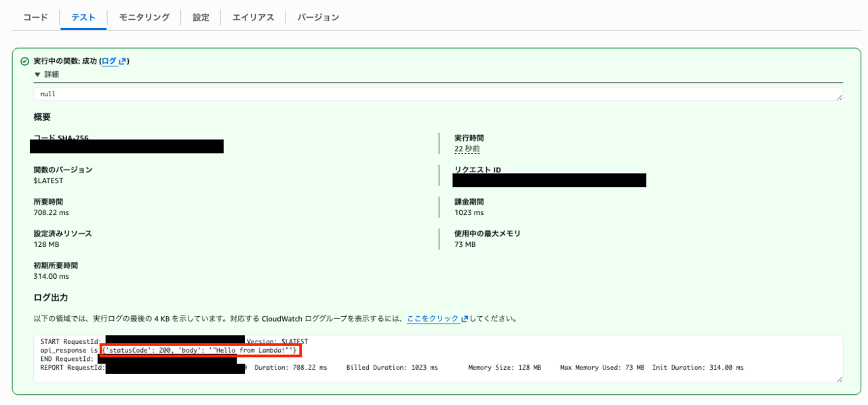Click the 22 秒前 execution timestamp

[467, 149]
